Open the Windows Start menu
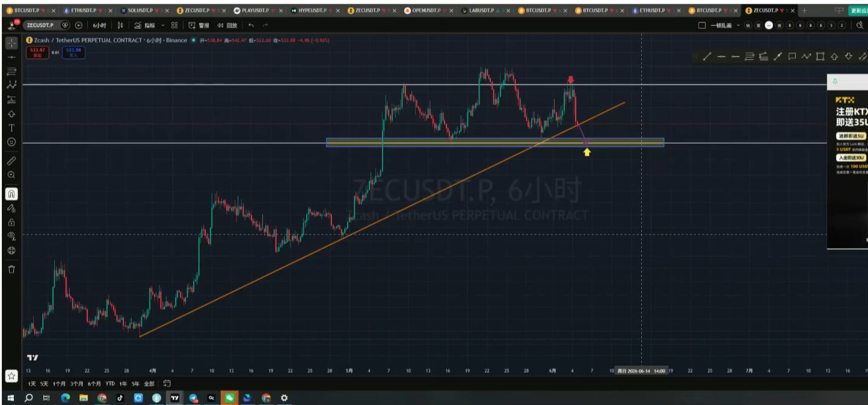This screenshot has height=405, width=868. point(11,398)
